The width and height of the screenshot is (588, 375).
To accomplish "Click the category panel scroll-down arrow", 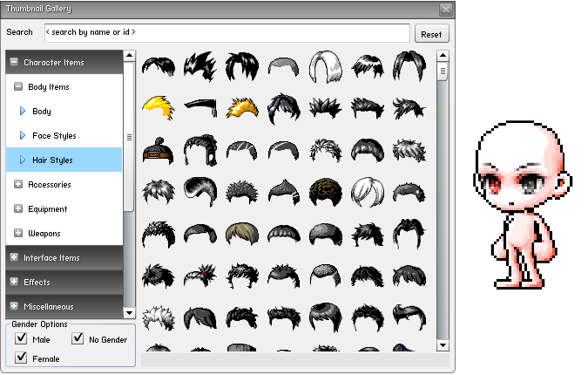I will [x=129, y=313].
